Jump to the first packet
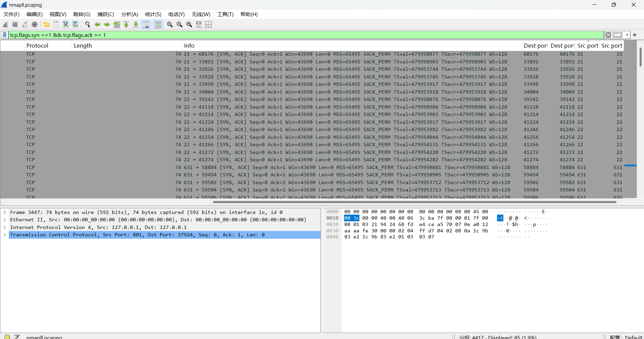The width and height of the screenshot is (644, 339). (127, 24)
